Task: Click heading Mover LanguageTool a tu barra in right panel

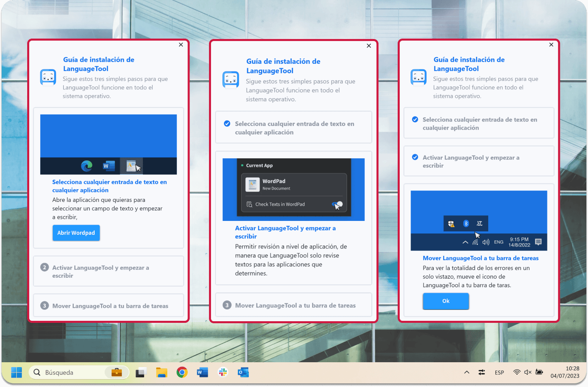Action: [x=480, y=258]
